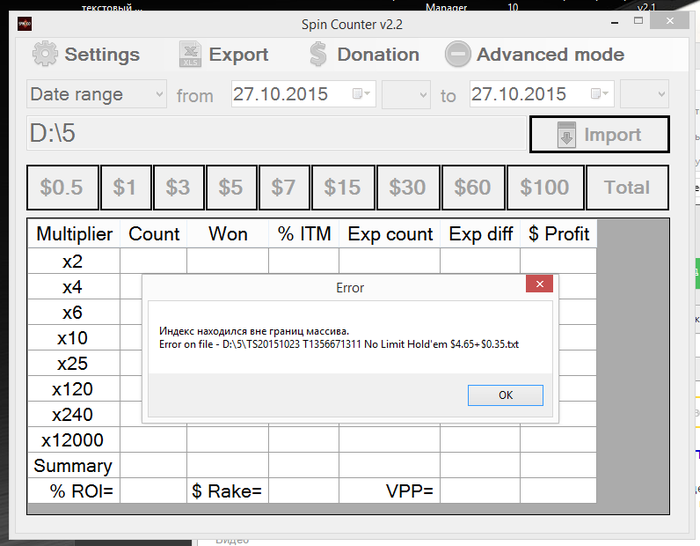Click the Settings label

pos(102,54)
